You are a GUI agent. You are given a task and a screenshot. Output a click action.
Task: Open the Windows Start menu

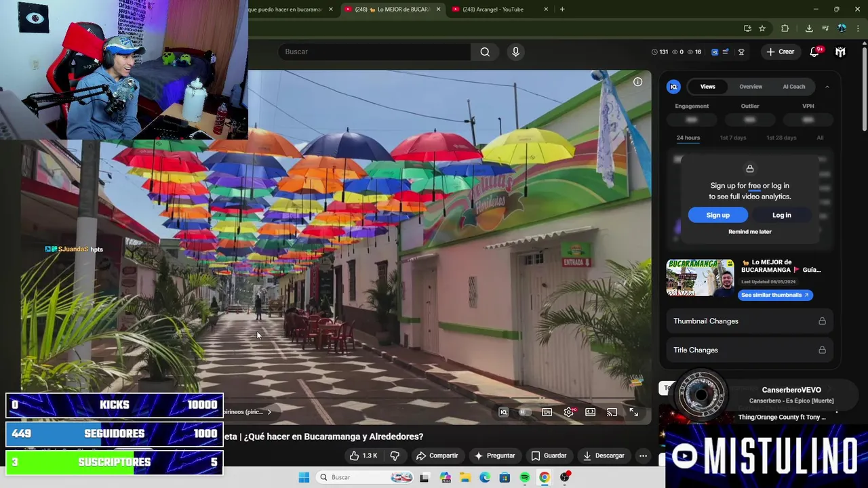pyautogui.click(x=304, y=477)
